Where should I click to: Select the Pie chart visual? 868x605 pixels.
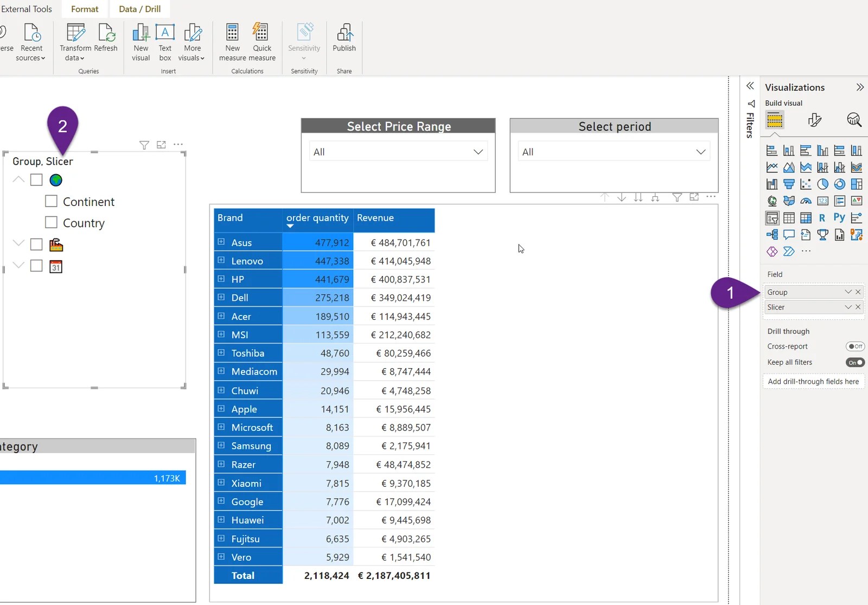[823, 184]
